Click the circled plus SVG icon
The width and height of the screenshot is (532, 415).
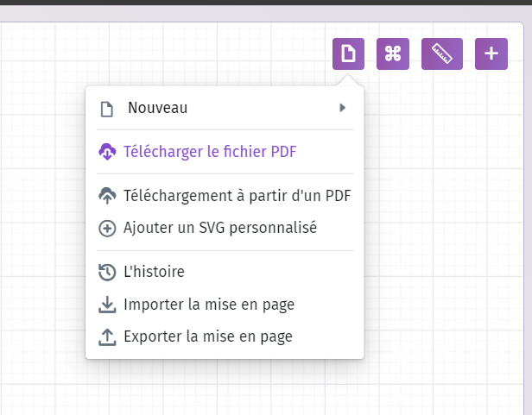click(x=107, y=229)
